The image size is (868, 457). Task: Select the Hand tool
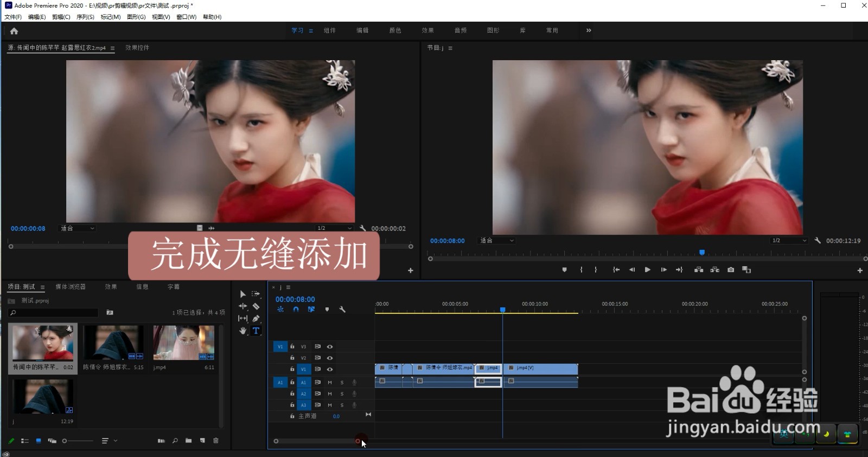(242, 331)
